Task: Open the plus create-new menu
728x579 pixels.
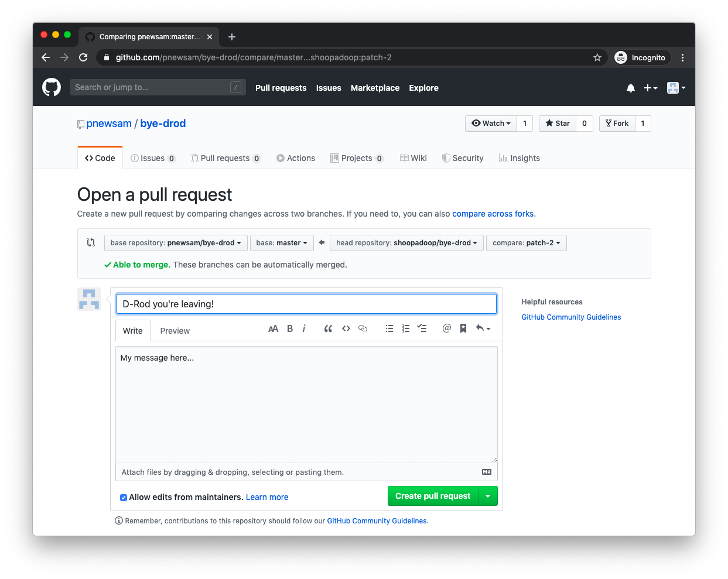Action: pos(651,88)
